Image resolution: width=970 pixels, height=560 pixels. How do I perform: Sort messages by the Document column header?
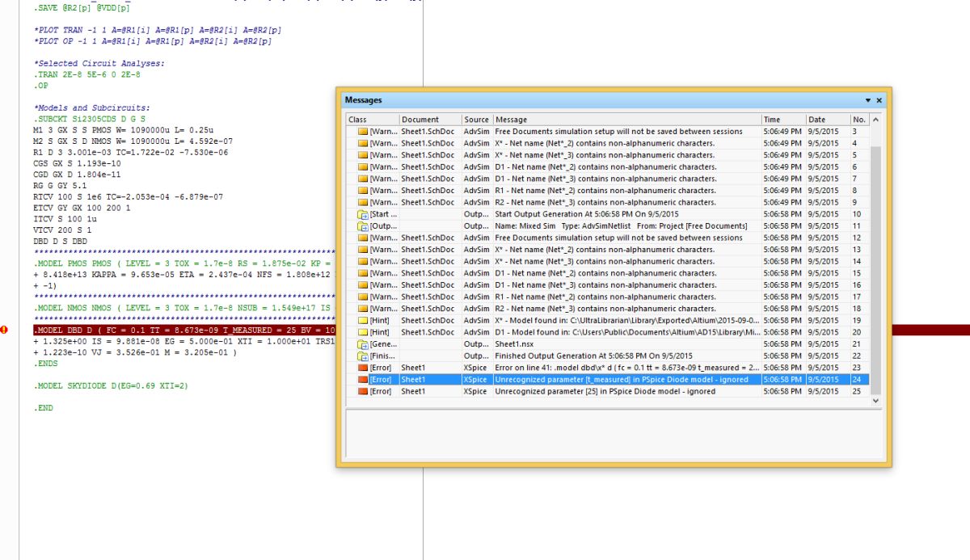(431, 120)
